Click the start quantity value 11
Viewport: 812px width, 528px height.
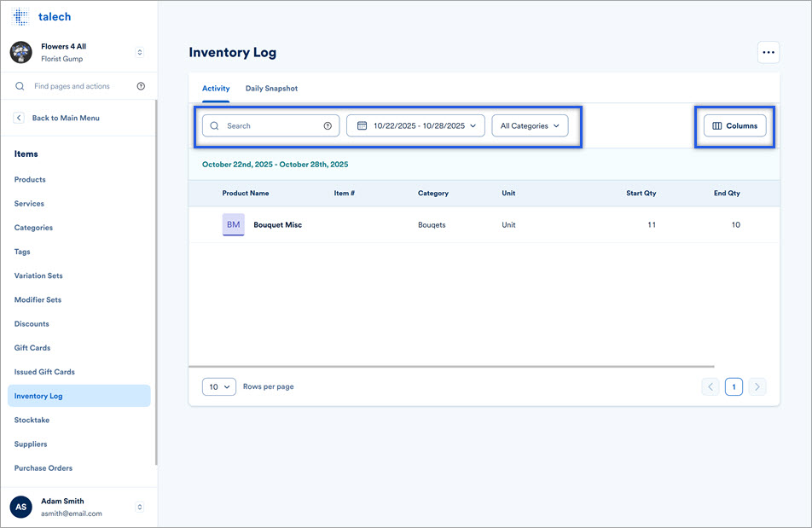652,224
